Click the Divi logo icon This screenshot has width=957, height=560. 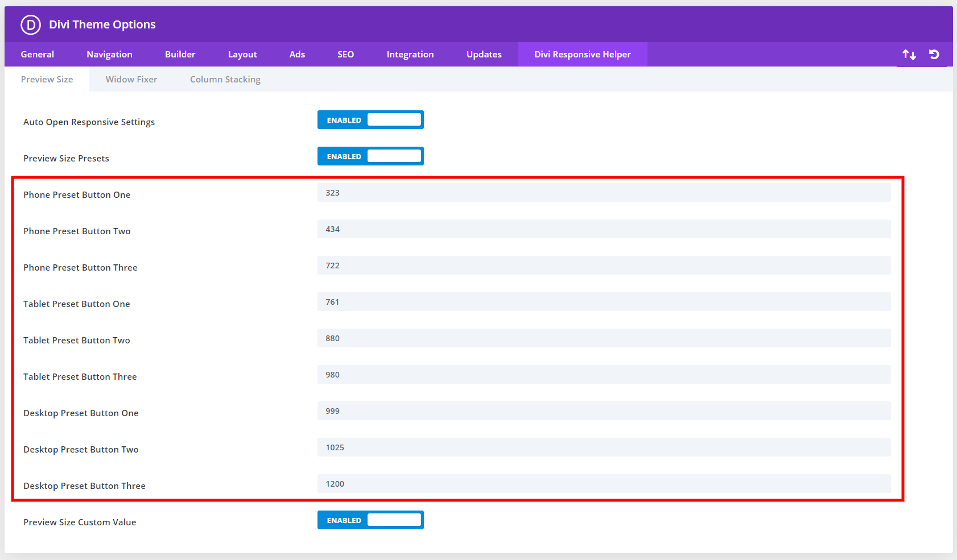31,24
